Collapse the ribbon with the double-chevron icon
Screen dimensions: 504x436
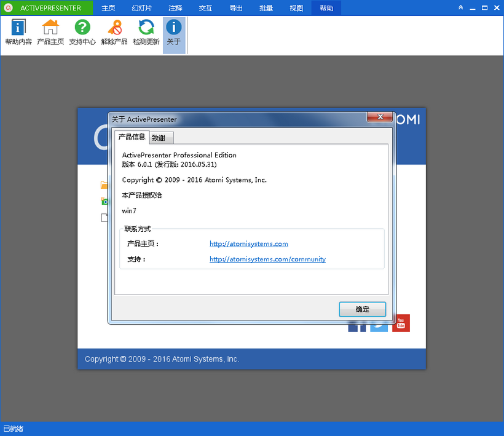pos(460,7)
